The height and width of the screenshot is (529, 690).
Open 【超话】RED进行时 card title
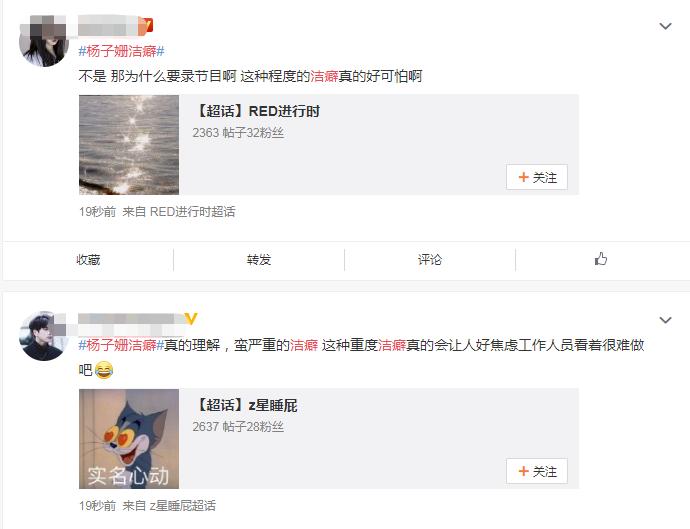[x=257, y=111]
